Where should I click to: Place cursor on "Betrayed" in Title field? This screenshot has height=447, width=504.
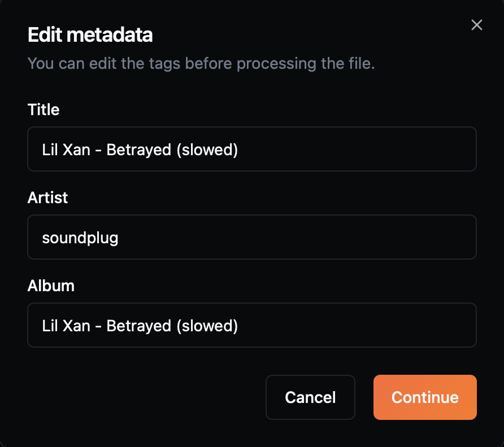(138, 150)
